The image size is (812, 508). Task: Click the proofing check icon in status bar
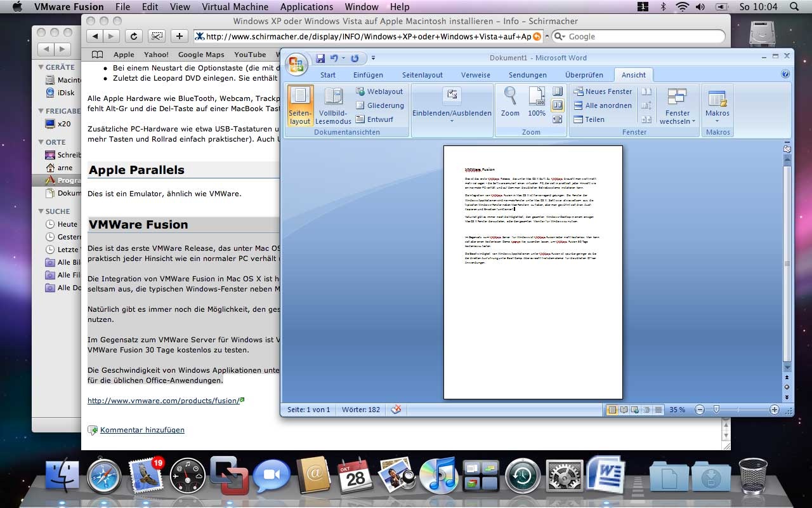(x=396, y=410)
